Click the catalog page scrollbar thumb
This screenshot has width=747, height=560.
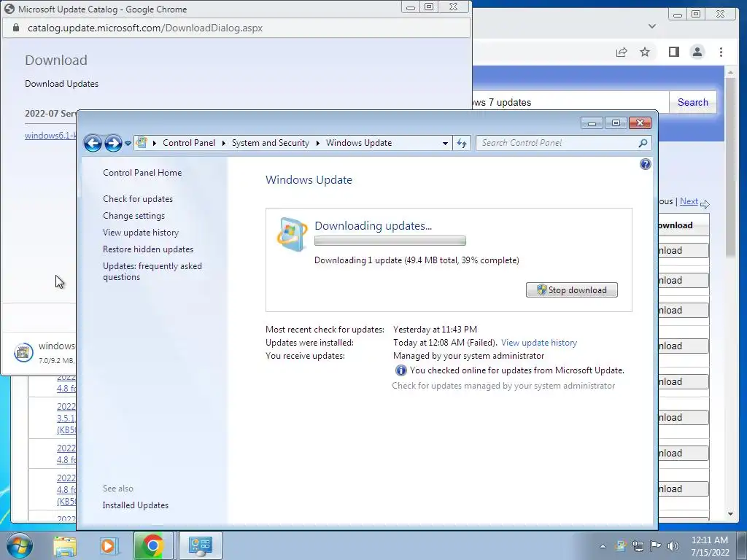[x=730, y=167]
